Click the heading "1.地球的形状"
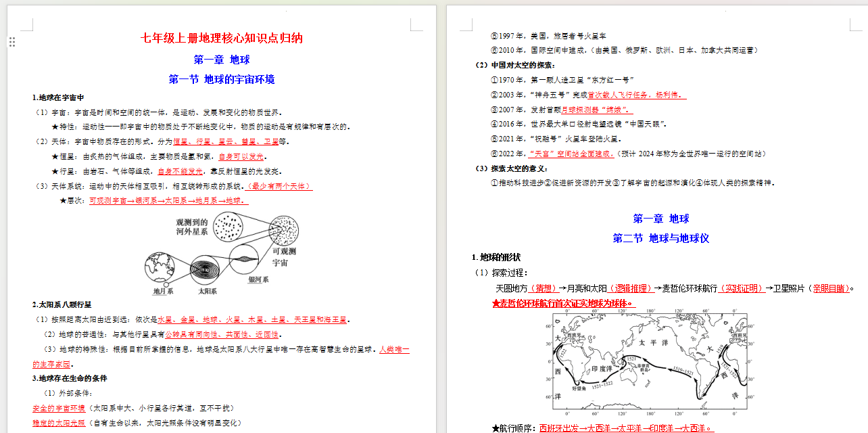 click(496, 257)
